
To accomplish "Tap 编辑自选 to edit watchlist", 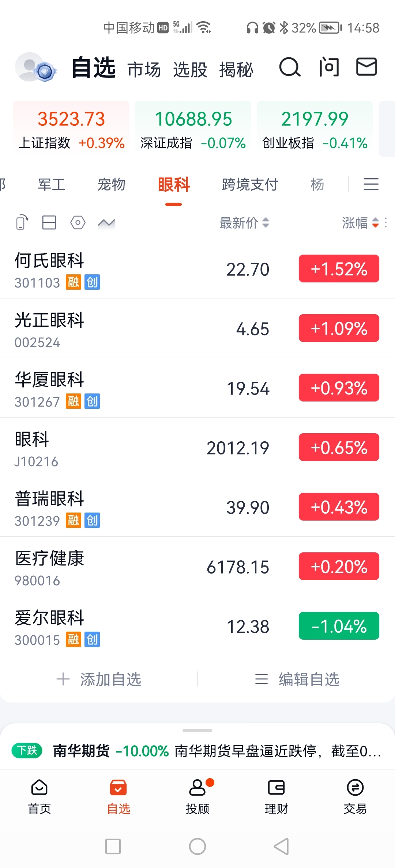I will point(297,679).
